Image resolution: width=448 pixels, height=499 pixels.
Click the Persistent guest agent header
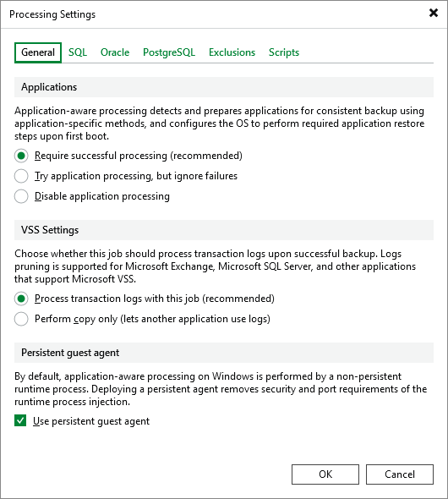(x=224, y=353)
